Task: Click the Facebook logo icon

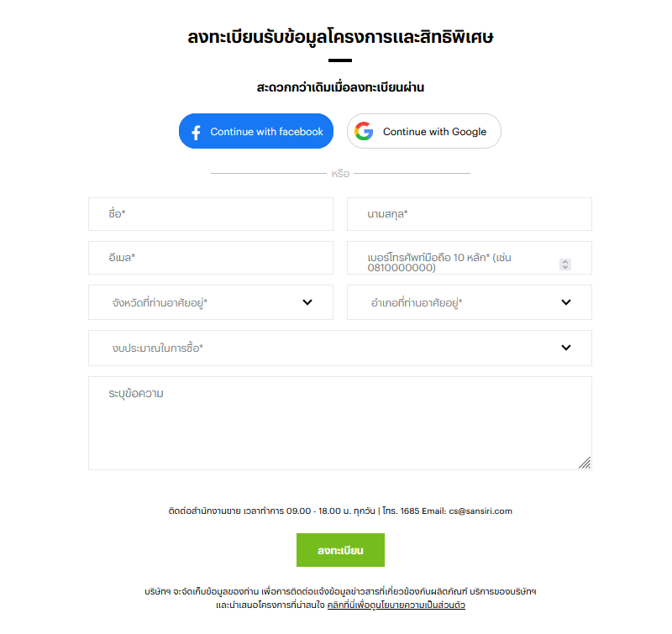Action: pyautogui.click(x=196, y=133)
